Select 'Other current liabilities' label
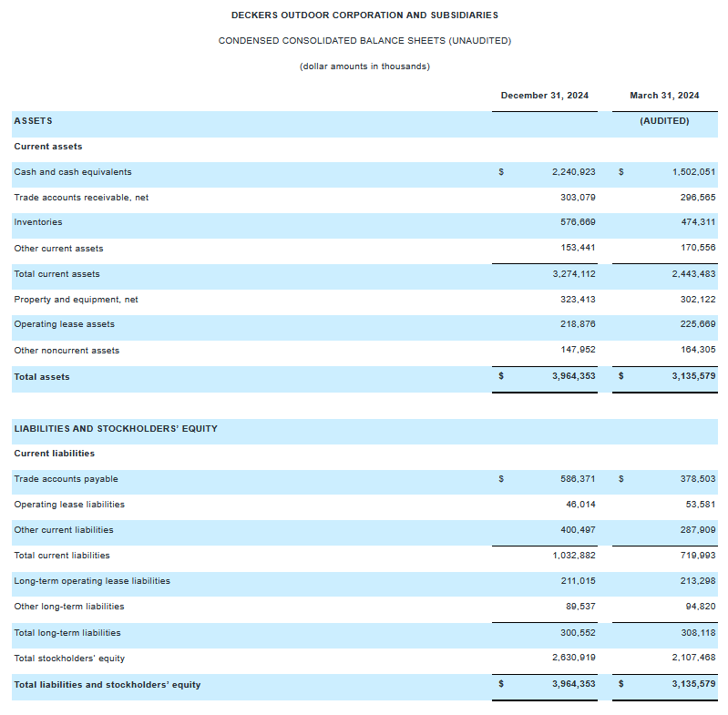This screenshot has height=715, width=728. 64,530
